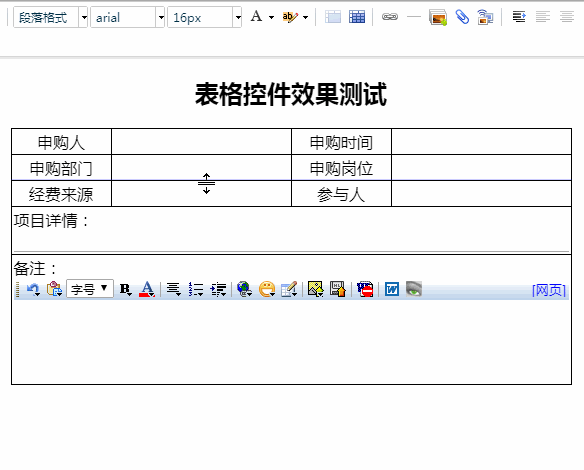Viewport: 584px width, 470px height.
Task: Click the insert table grid icon
Action: (x=357, y=17)
